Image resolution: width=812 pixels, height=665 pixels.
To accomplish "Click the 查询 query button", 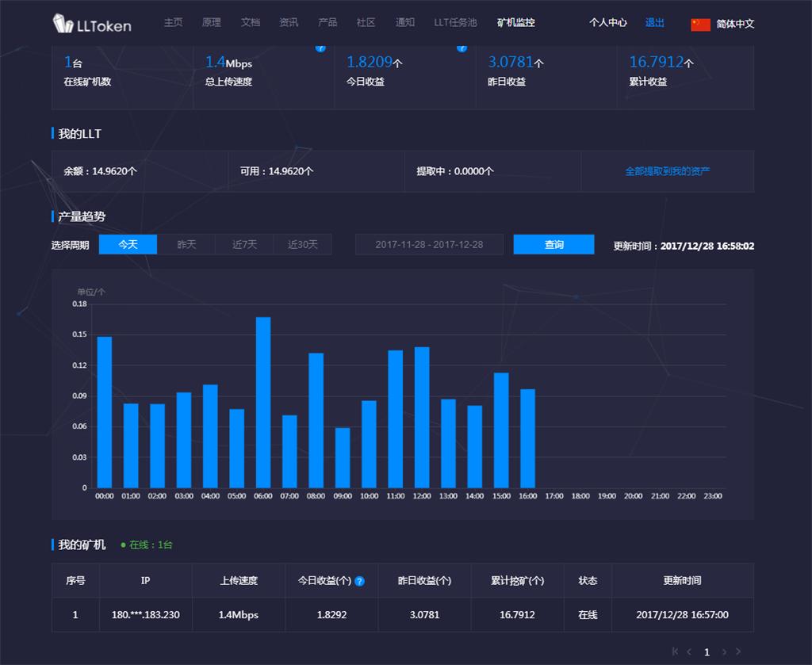I will coord(553,244).
